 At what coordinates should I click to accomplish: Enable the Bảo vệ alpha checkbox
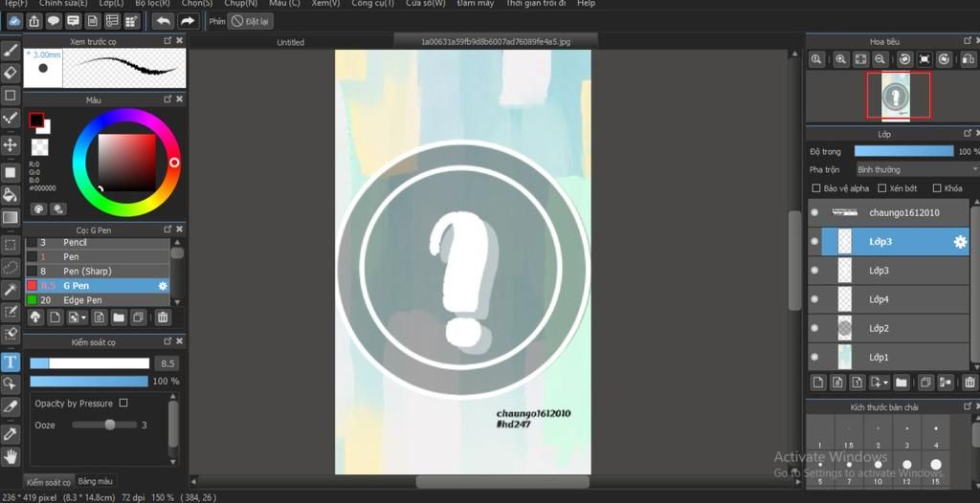coord(815,188)
